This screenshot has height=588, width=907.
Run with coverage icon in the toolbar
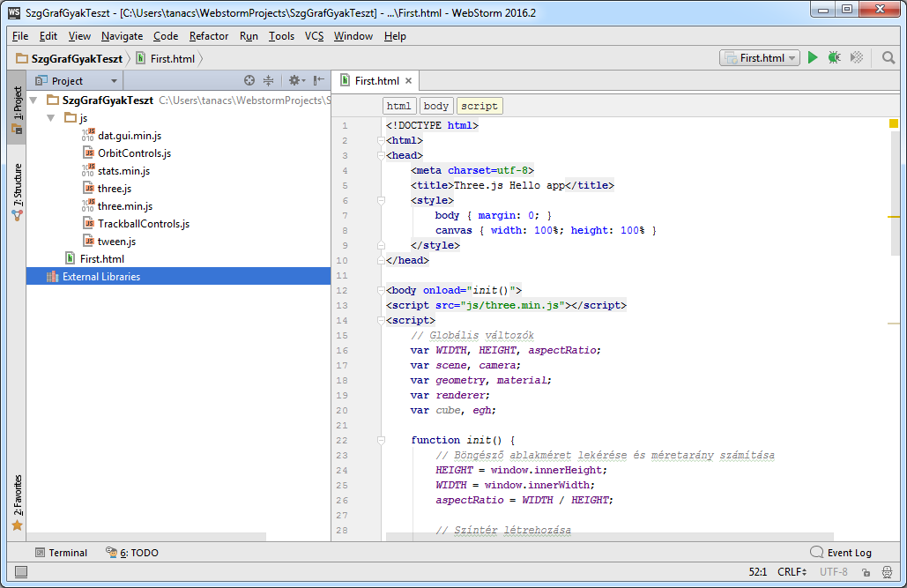(857, 57)
